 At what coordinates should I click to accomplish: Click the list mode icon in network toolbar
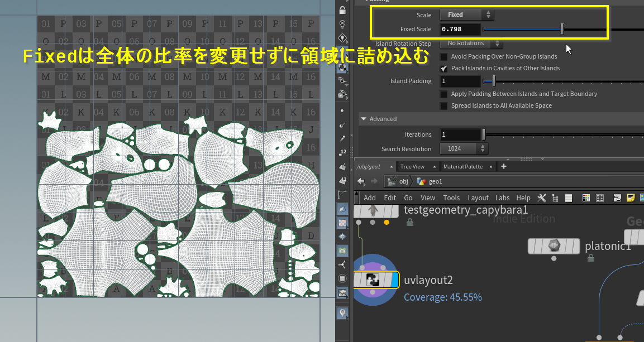[x=569, y=198]
